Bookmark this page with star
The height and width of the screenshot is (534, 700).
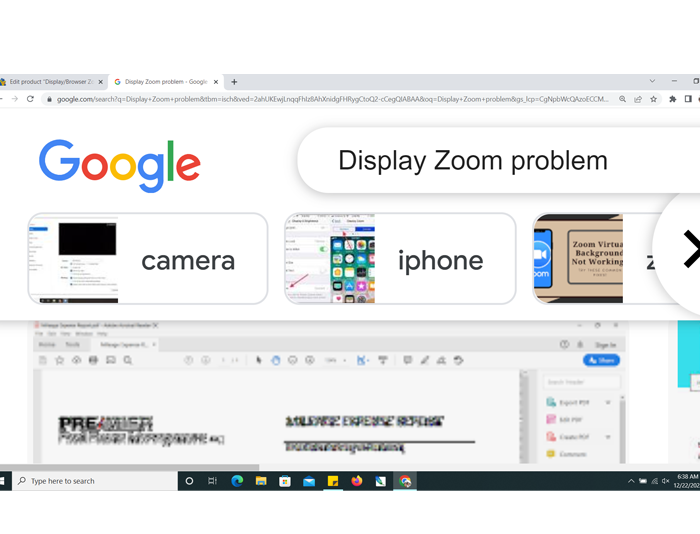click(654, 99)
